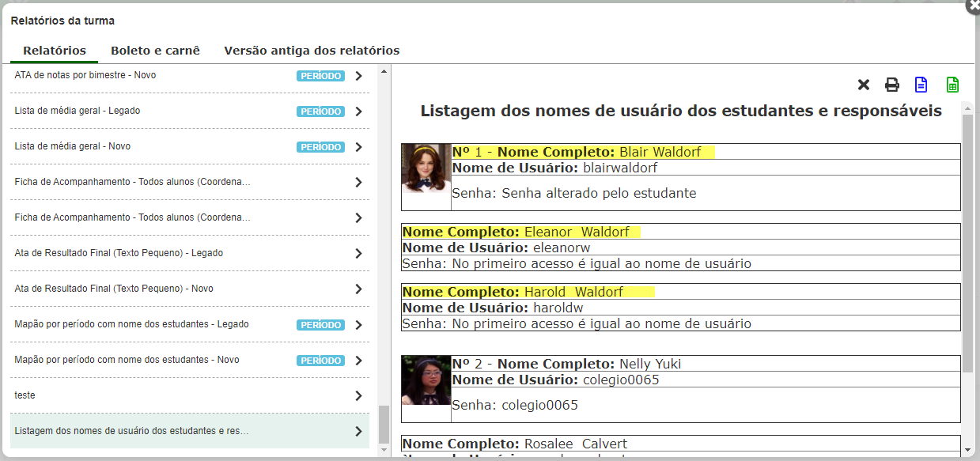Expand Listagem dos nomes de usuário chevron
Viewport: 980px width, 461px height.
coord(358,432)
